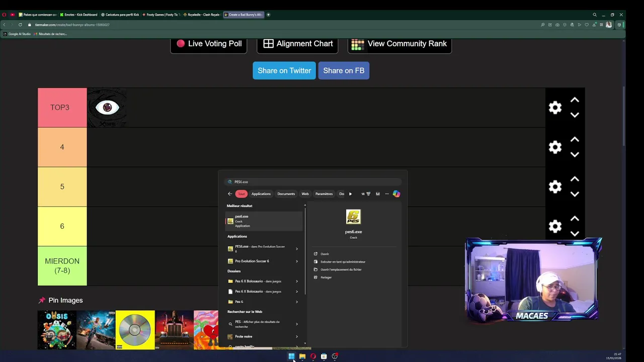
Task: Show more search filters with play arrow
Action: pyautogui.click(x=350, y=194)
